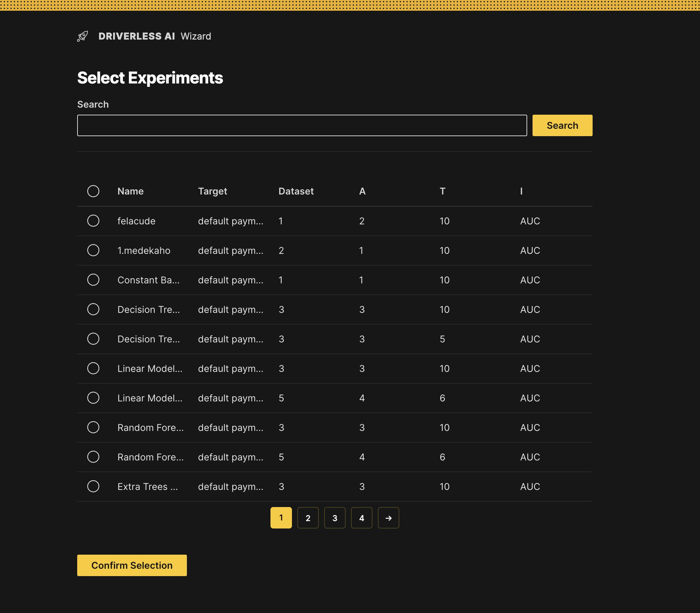This screenshot has height=613, width=700.
Task: Select the header radio button above all rows
Action: [93, 191]
